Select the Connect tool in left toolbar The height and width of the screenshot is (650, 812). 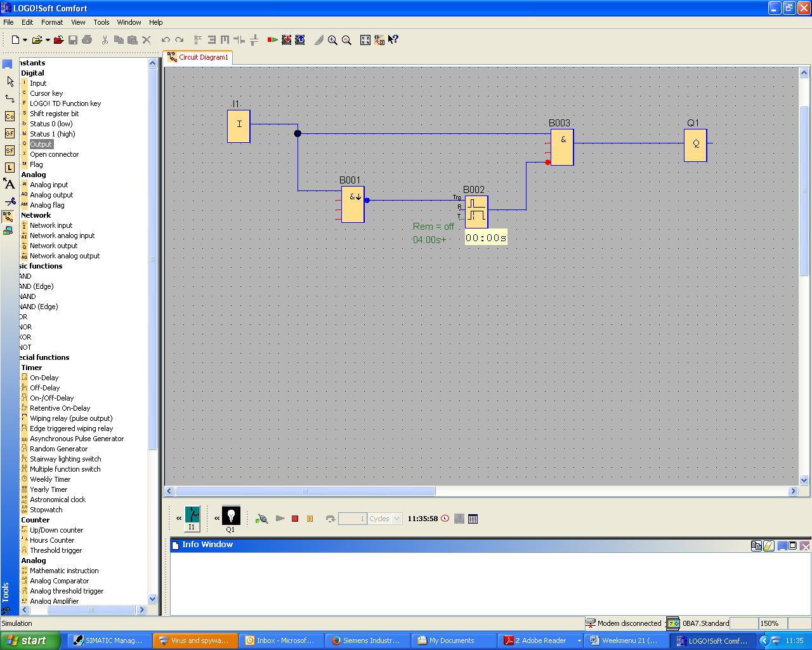tap(10, 99)
